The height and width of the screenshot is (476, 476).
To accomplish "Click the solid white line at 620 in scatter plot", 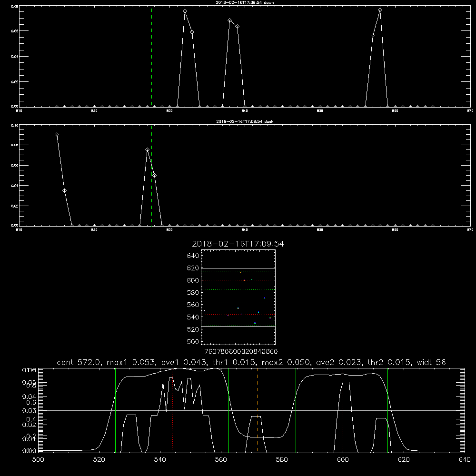I will pyautogui.click(x=238, y=268).
